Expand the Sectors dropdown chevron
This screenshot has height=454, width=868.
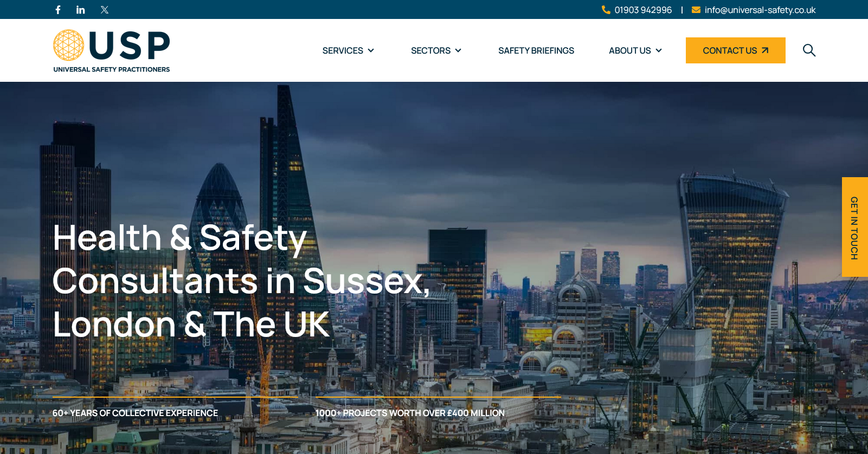[458, 50]
